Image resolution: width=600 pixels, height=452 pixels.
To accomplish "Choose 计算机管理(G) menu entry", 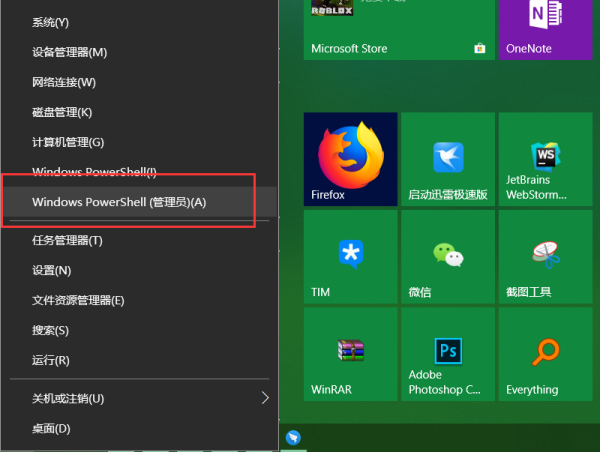I will pyautogui.click(x=139, y=142).
